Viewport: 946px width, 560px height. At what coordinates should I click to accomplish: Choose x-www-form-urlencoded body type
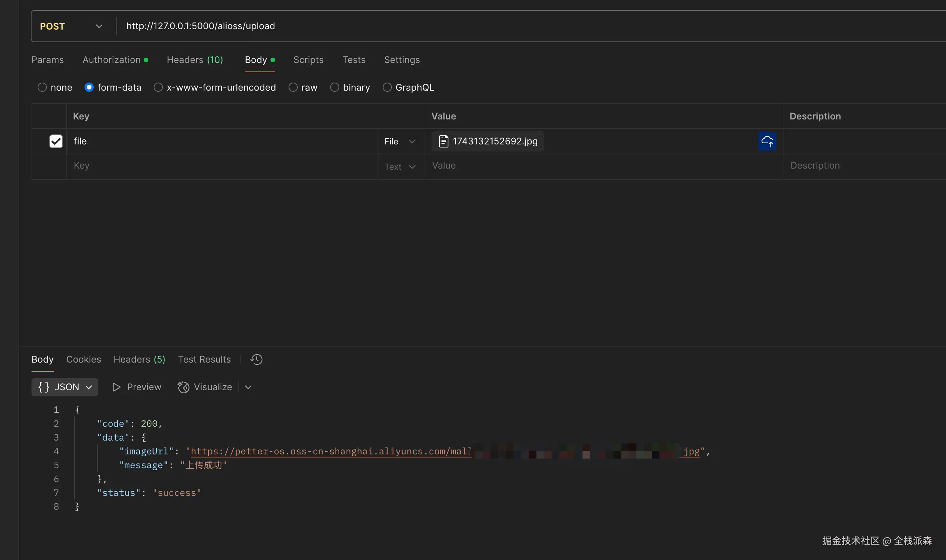158,88
